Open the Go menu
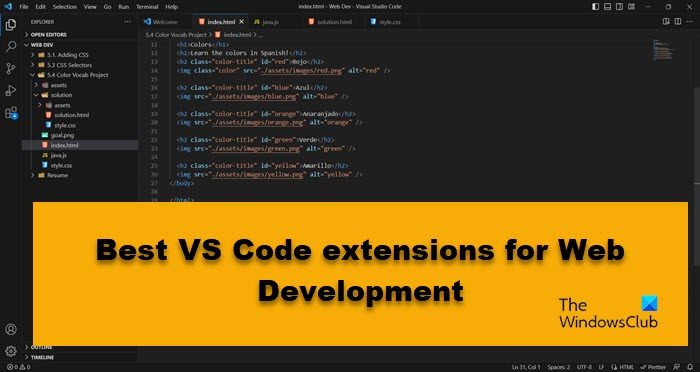700x372 pixels. 107,7
